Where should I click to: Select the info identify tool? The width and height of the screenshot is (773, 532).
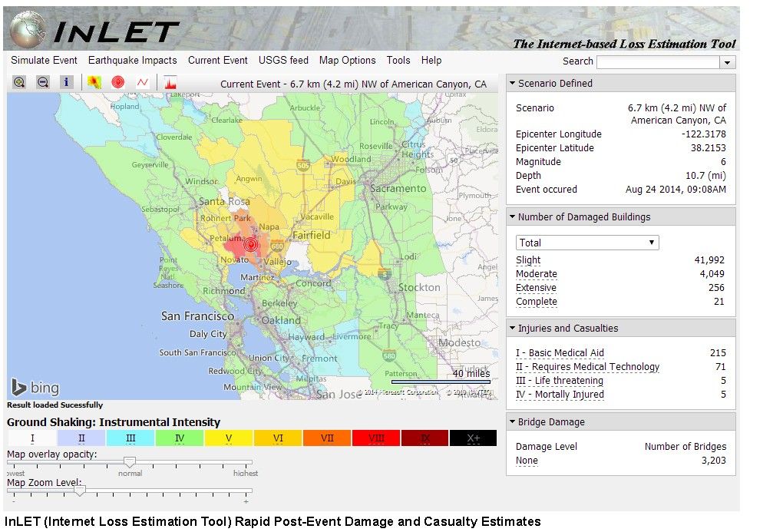tap(67, 82)
